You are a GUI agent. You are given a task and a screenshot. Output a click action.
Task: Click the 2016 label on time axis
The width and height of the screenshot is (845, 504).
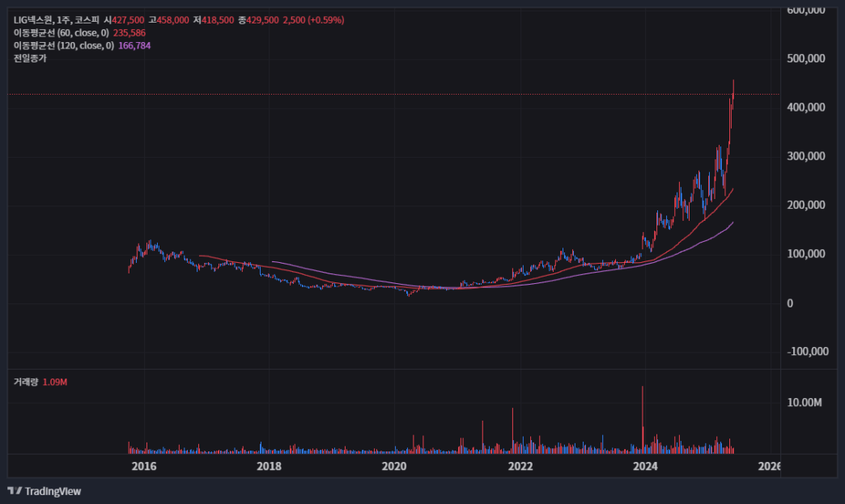click(x=144, y=466)
